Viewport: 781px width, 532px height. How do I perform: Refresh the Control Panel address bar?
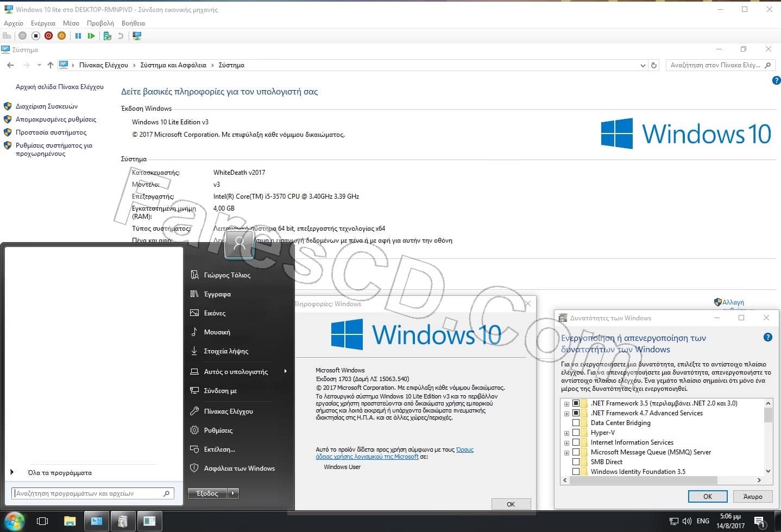(654, 65)
